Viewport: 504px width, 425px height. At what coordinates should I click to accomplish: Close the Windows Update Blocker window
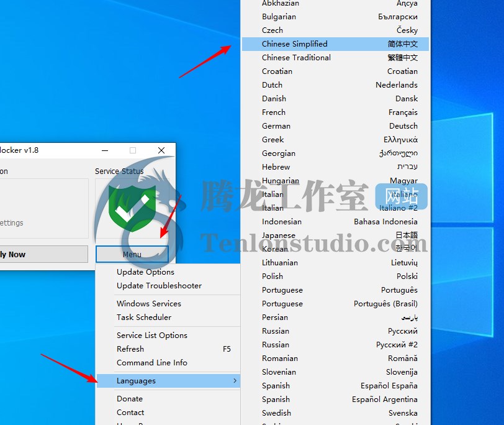pos(161,150)
